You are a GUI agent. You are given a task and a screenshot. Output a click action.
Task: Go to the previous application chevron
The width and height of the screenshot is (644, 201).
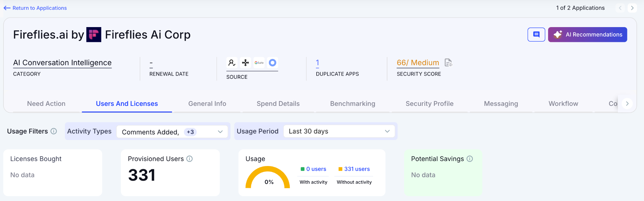pyautogui.click(x=620, y=8)
